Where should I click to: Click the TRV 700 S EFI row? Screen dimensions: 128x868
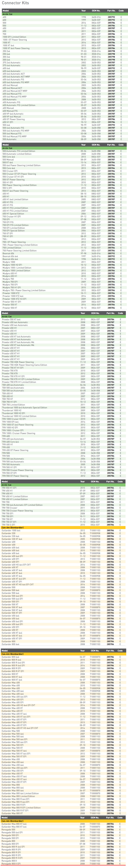(64, 525)
